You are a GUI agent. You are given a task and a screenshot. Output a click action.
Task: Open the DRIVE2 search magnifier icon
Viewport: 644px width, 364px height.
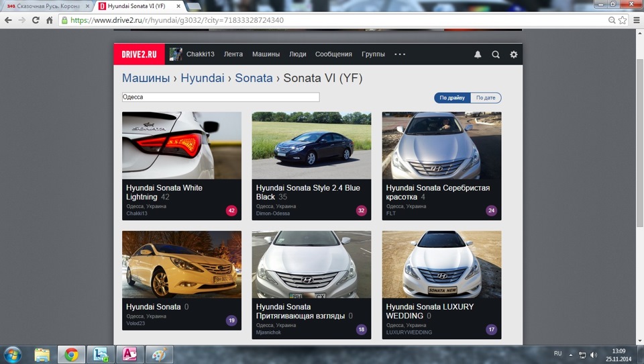coord(496,54)
